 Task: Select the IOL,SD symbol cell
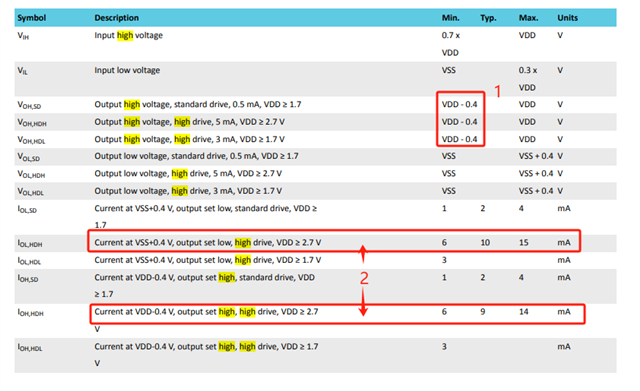pos(27,209)
